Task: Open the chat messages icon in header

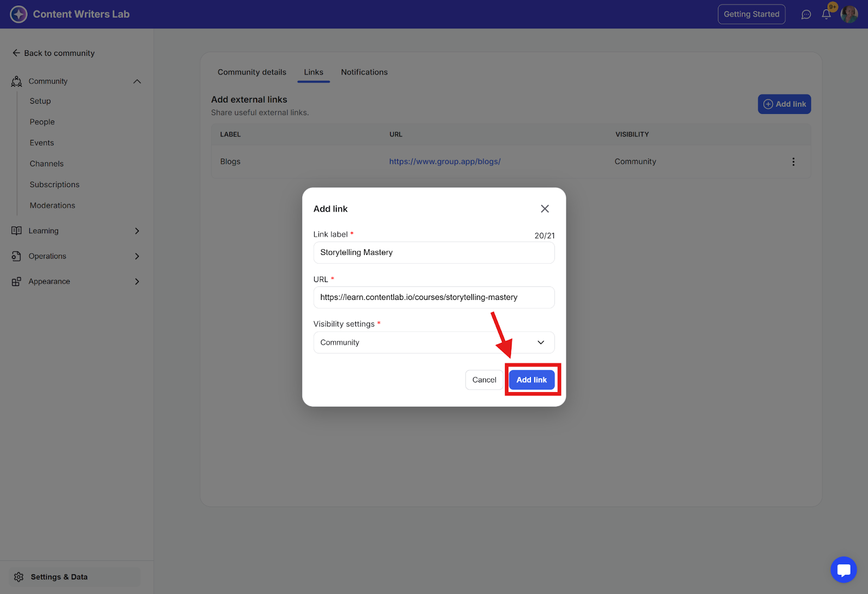Action: [806, 15]
